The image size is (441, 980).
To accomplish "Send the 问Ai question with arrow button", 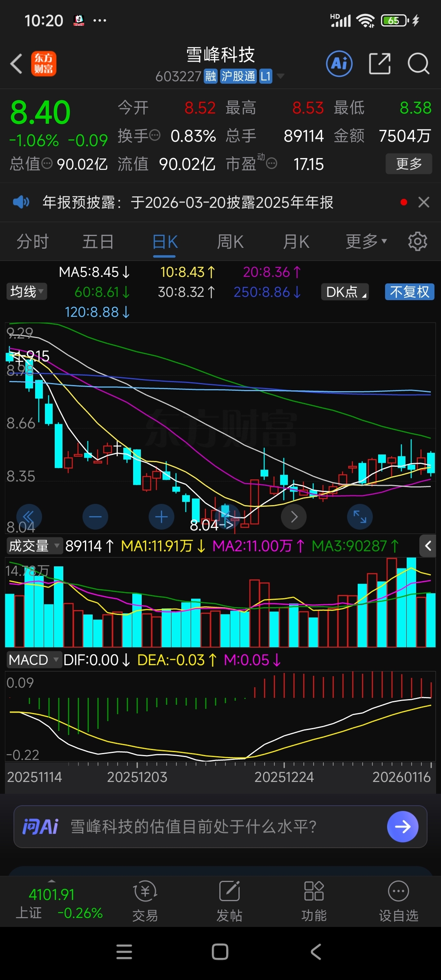I will click(x=403, y=826).
